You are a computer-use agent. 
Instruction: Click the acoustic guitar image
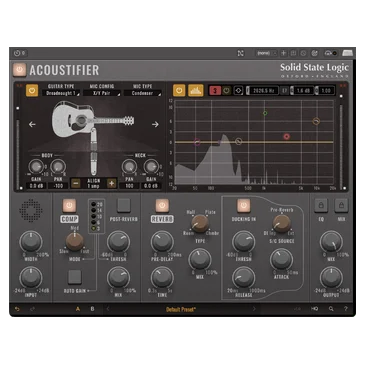point(92,119)
